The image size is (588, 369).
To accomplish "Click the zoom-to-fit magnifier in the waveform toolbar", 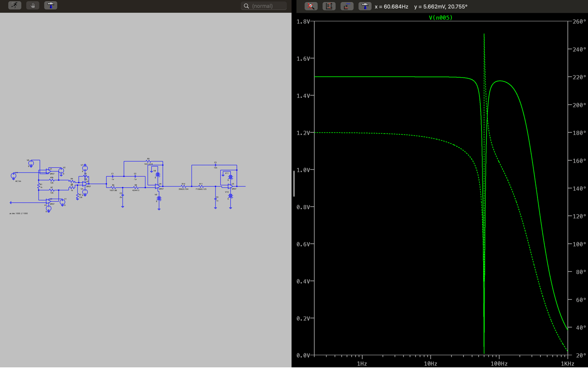I will 311,6.
